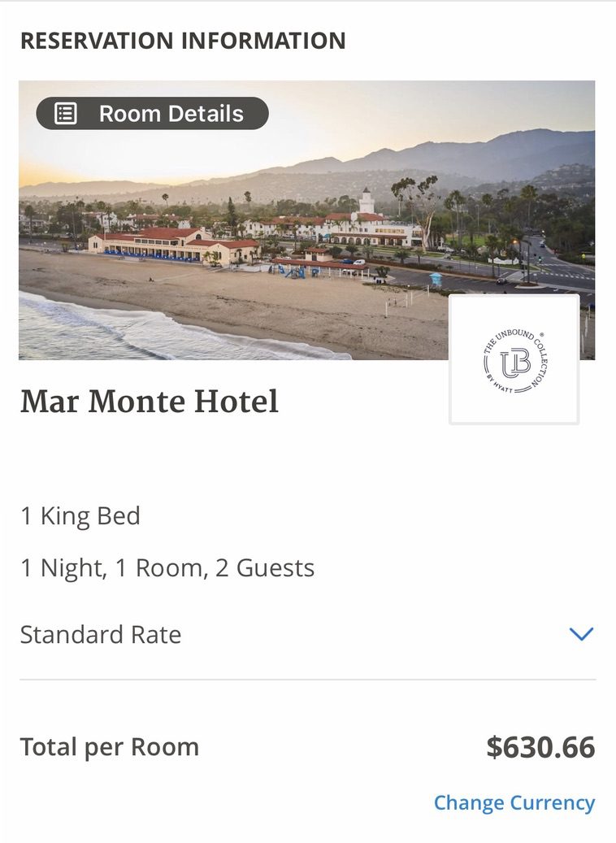Click the Change Currency link
This screenshot has height=843, width=616.
tap(514, 802)
